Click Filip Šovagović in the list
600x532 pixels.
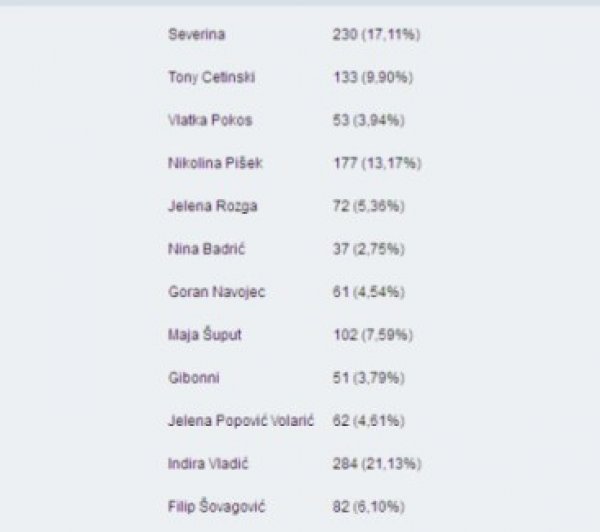[x=216, y=507]
